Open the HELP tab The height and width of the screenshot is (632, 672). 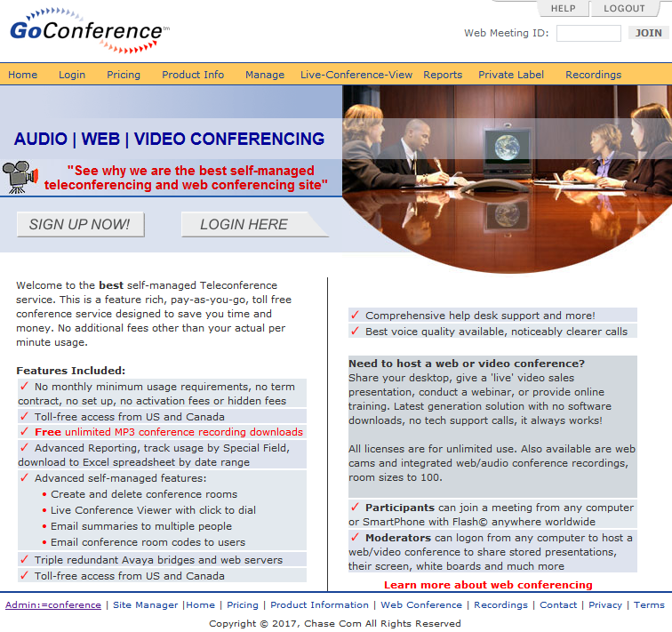tap(563, 9)
